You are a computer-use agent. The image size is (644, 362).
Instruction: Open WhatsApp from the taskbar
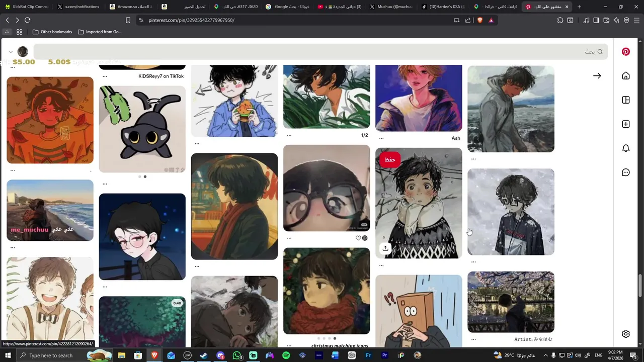pyautogui.click(x=237, y=355)
